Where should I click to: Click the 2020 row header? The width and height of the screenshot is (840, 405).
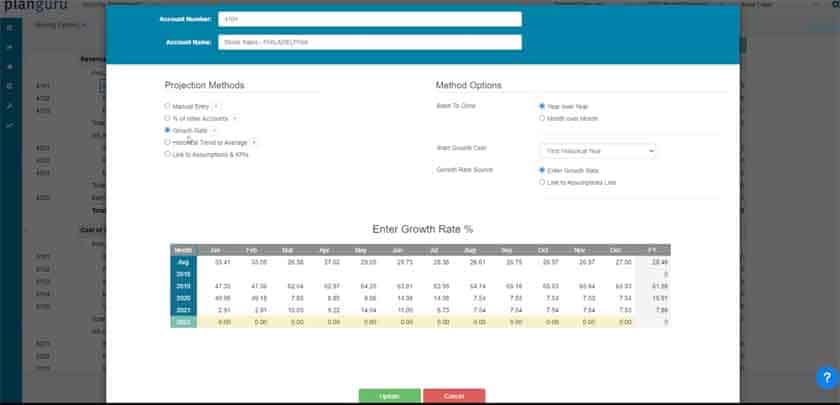[x=183, y=298]
